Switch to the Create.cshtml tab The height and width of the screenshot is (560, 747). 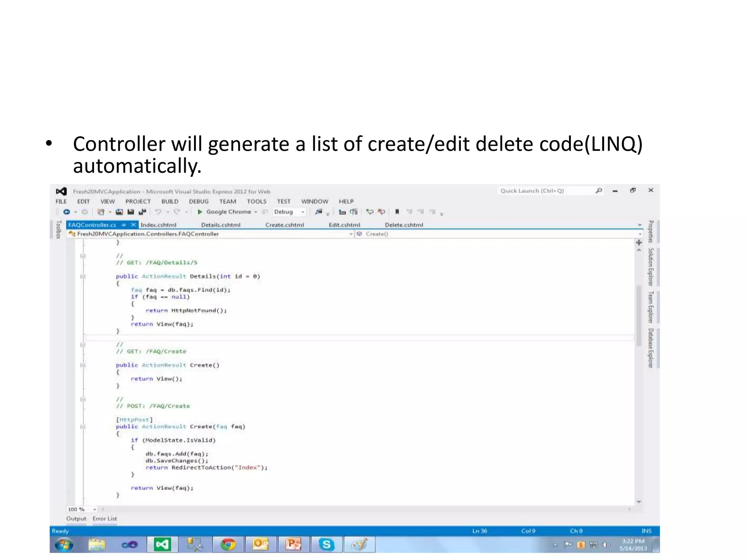[285, 225]
